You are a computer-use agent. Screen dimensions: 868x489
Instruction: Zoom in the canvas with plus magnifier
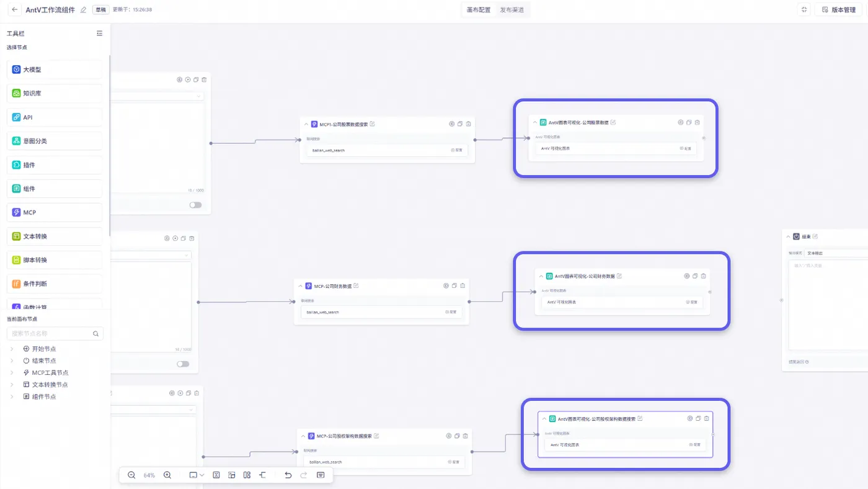pyautogui.click(x=167, y=475)
